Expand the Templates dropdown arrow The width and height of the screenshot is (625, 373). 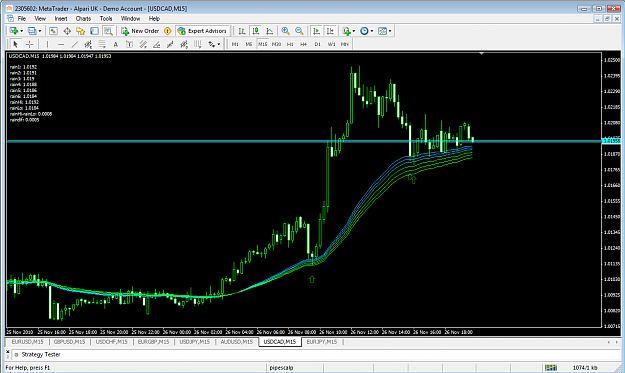click(390, 31)
